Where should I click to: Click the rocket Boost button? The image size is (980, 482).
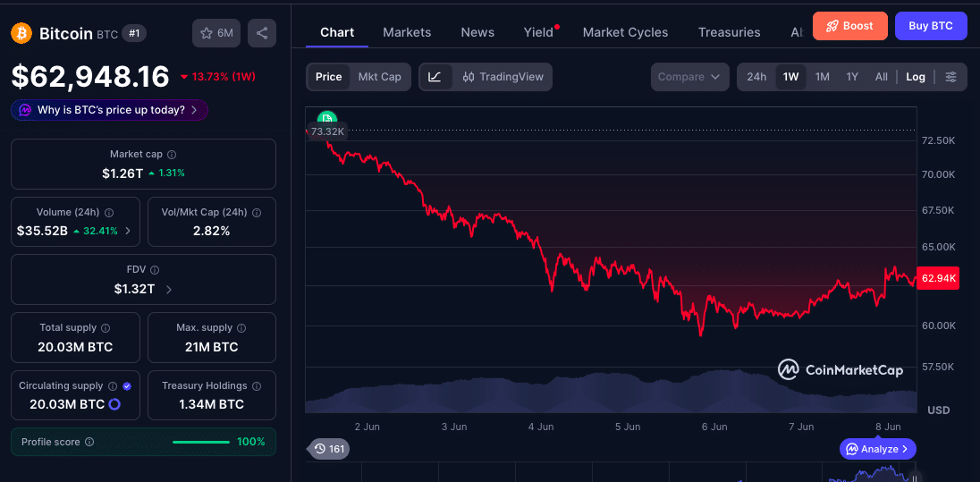[x=850, y=26]
